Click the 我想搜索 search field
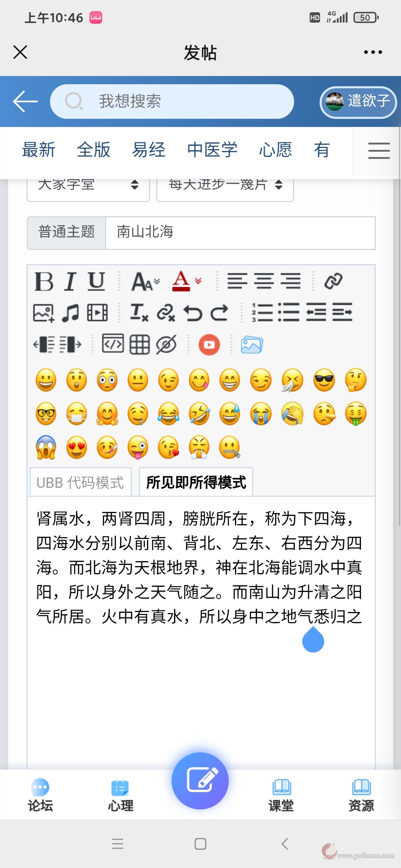 click(172, 101)
